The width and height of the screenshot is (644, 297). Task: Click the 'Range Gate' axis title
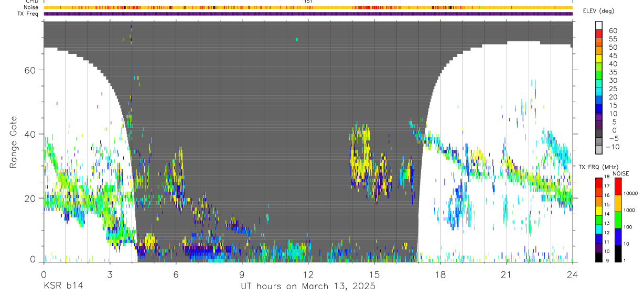coord(15,141)
